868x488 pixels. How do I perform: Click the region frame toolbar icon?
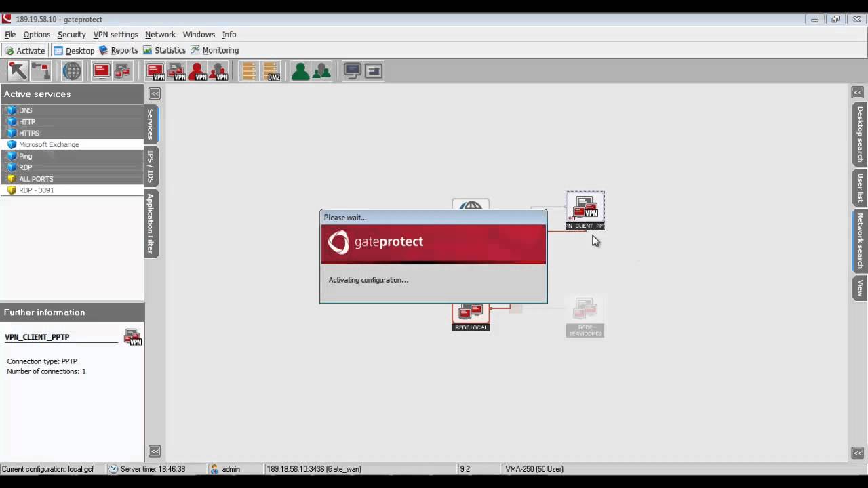coord(374,70)
